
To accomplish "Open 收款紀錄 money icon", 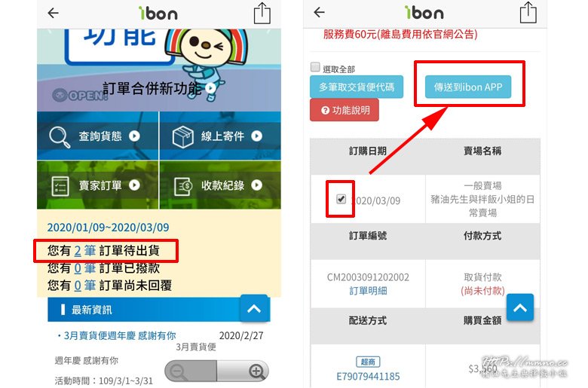I will pyautogui.click(x=183, y=186).
